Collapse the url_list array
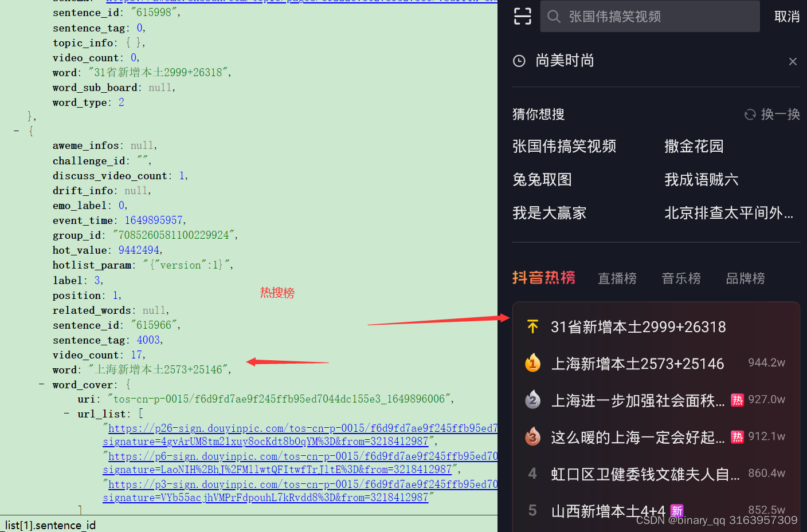Screen dimensions: 807x532 point(66,413)
